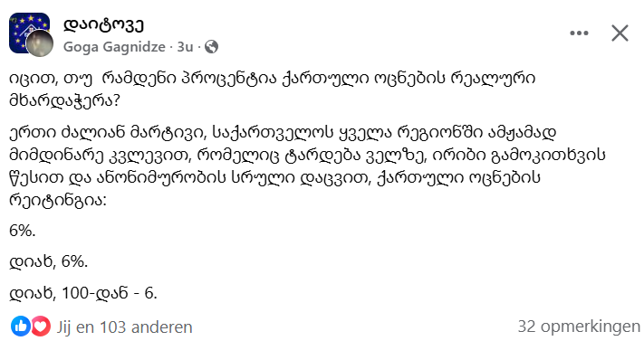644x341 pixels.
Task: Show who reacted: Jij en 103 anderen
Action: point(124,327)
